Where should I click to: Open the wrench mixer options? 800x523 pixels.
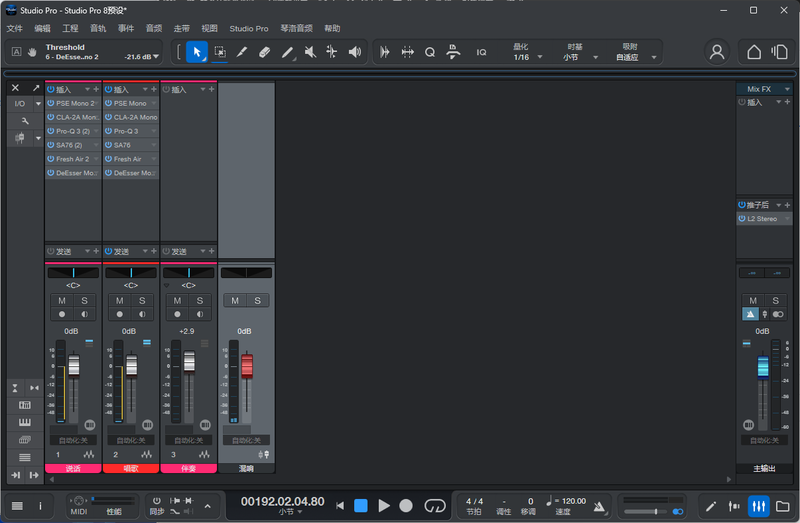click(25, 121)
